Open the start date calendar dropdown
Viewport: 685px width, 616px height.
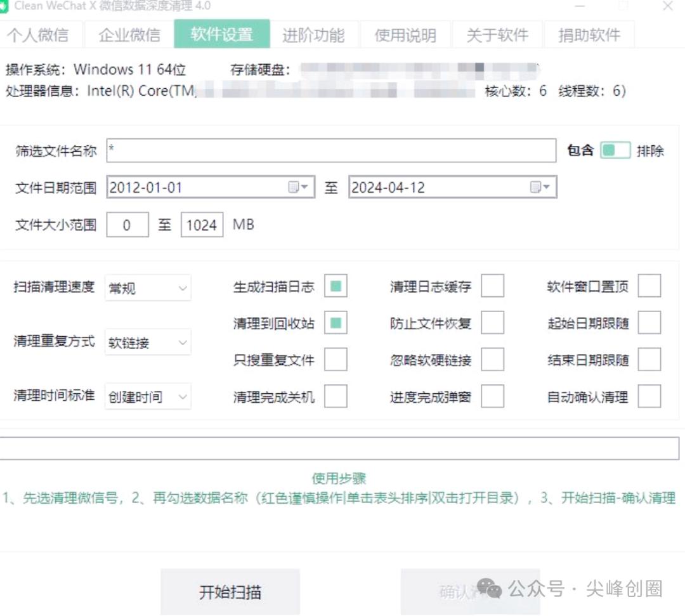click(x=299, y=187)
